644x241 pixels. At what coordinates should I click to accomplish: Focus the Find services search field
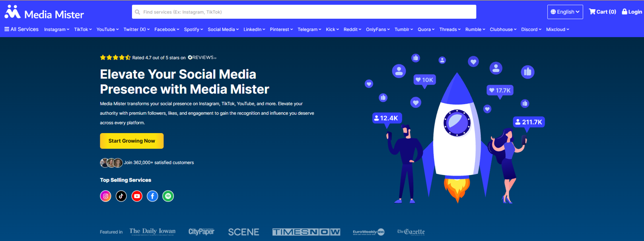tap(304, 12)
